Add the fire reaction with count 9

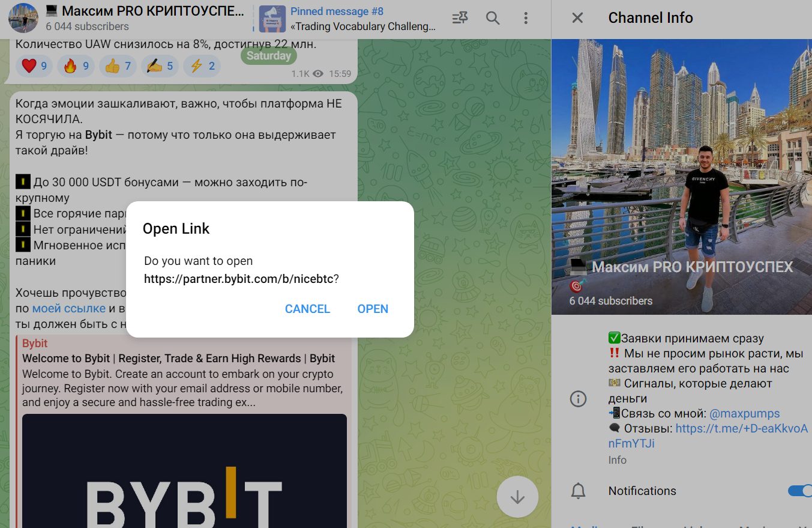click(76, 66)
